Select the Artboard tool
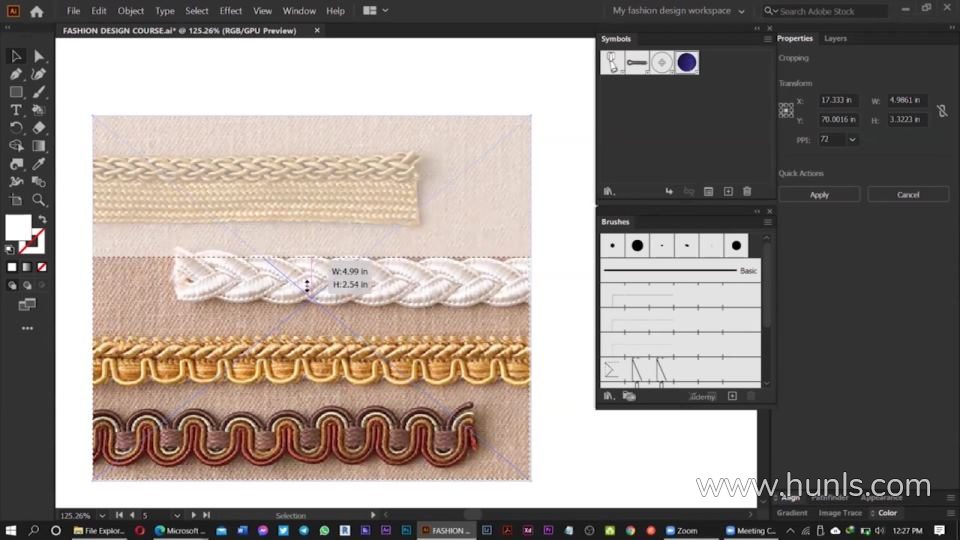This screenshot has width=960, height=540. (x=16, y=200)
